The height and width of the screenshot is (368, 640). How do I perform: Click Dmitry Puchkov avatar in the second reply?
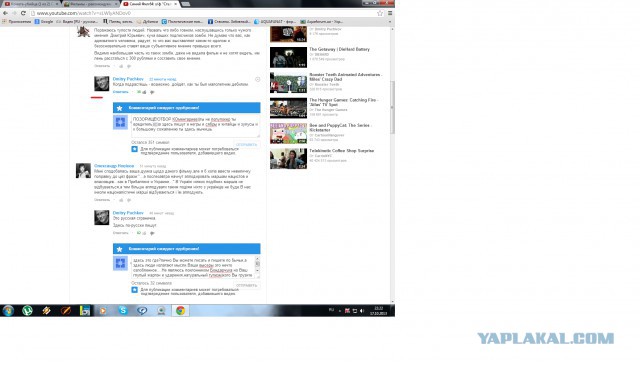click(x=102, y=218)
